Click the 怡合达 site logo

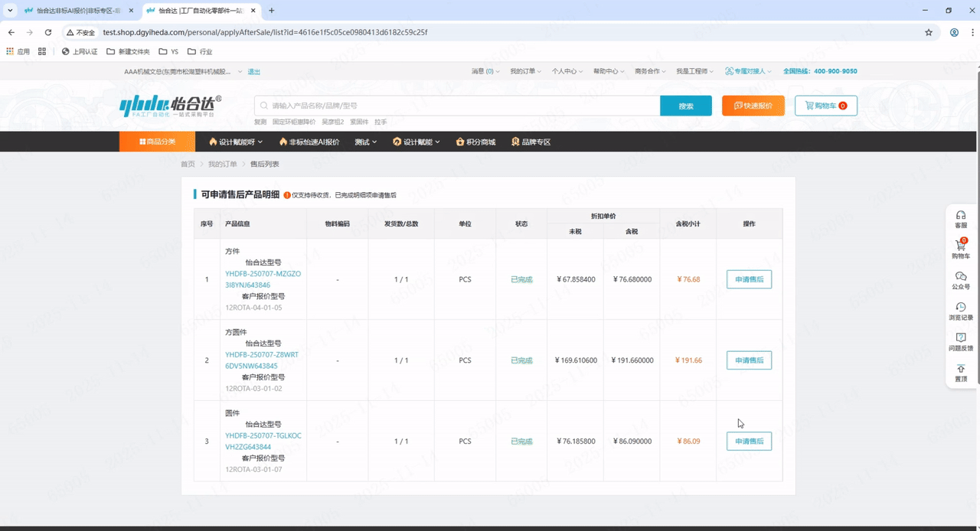171,106
